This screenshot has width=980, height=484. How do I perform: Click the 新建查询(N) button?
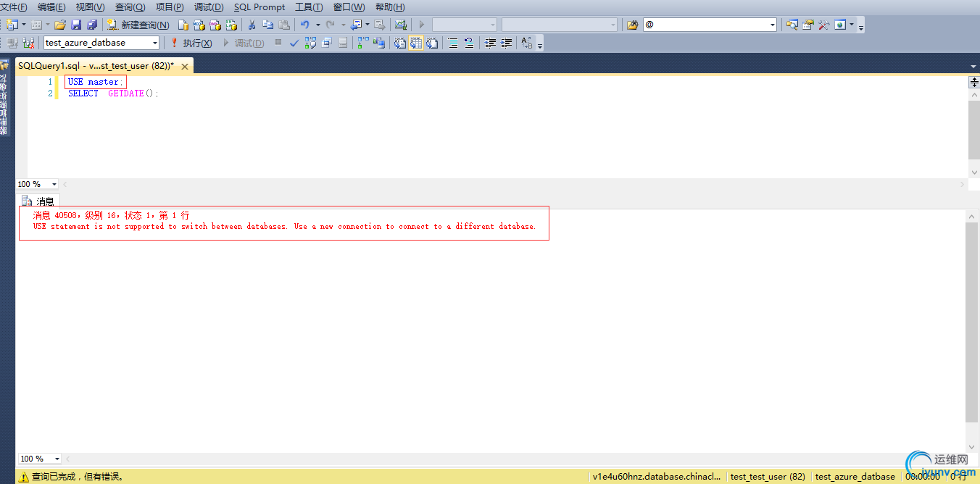point(138,25)
